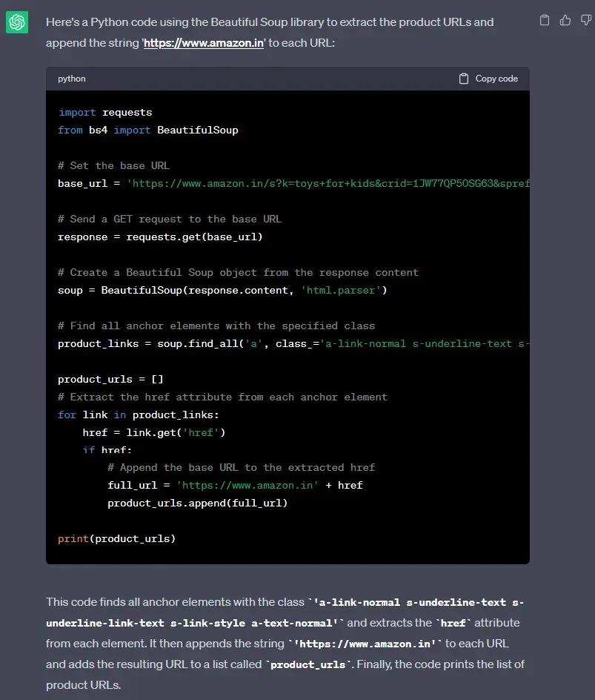Image resolution: width=595 pixels, height=700 pixels.
Task: Click the '# Find all anchor elements' comment
Action: (216, 326)
